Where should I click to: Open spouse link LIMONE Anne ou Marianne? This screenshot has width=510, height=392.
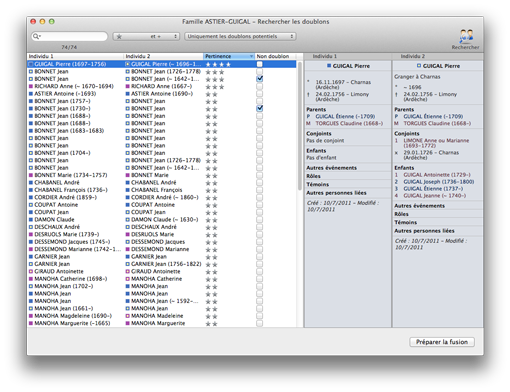pyautogui.click(x=436, y=143)
